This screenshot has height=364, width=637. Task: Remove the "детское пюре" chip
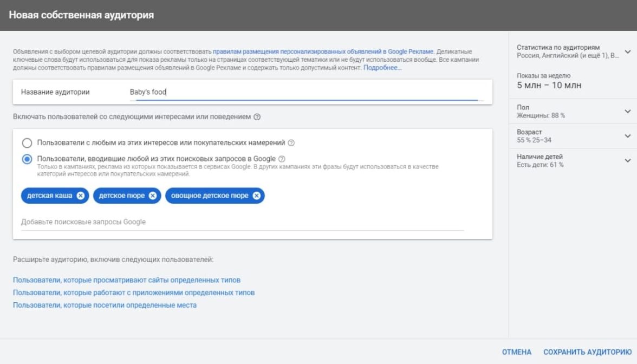click(153, 196)
